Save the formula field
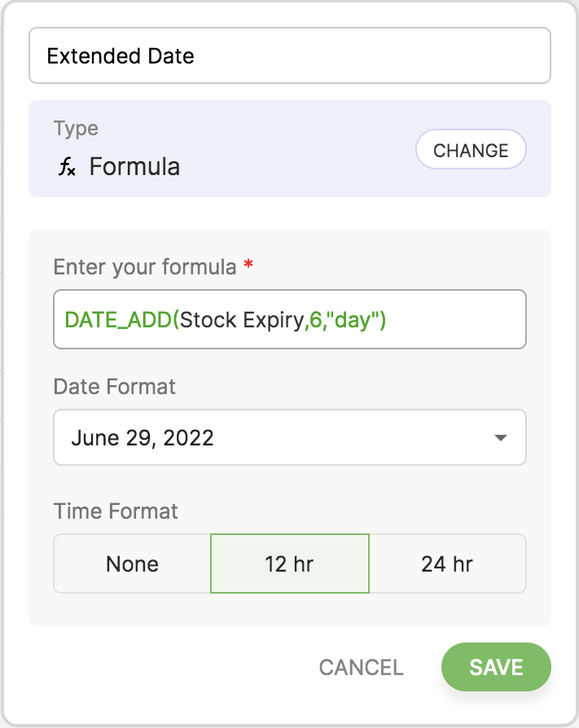This screenshot has width=579, height=728. [x=496, y=668]
